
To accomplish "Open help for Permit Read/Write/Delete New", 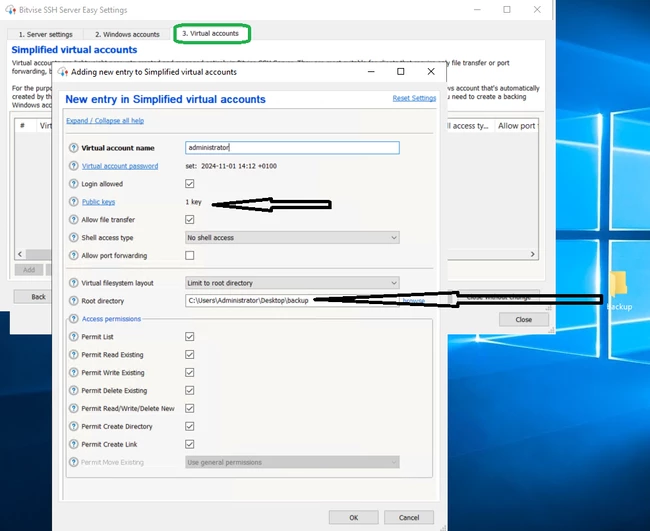I will (x=73, y=408).
